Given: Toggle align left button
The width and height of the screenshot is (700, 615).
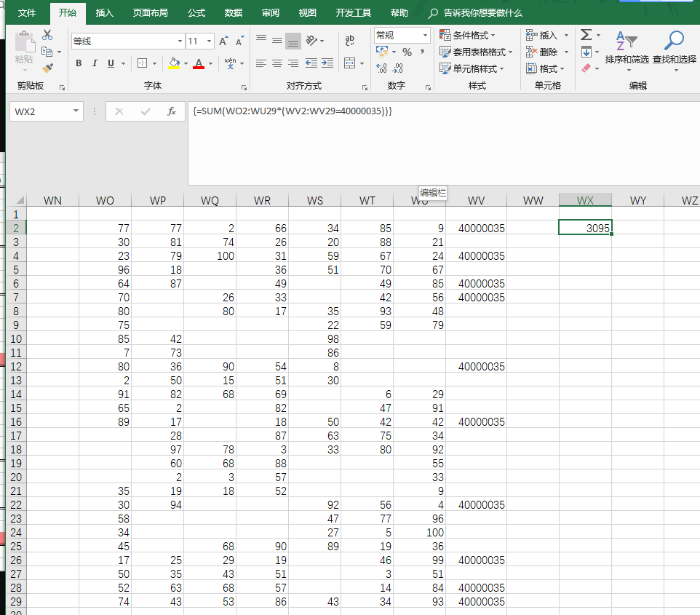Looking at the screenshot, I should (261, 63).
